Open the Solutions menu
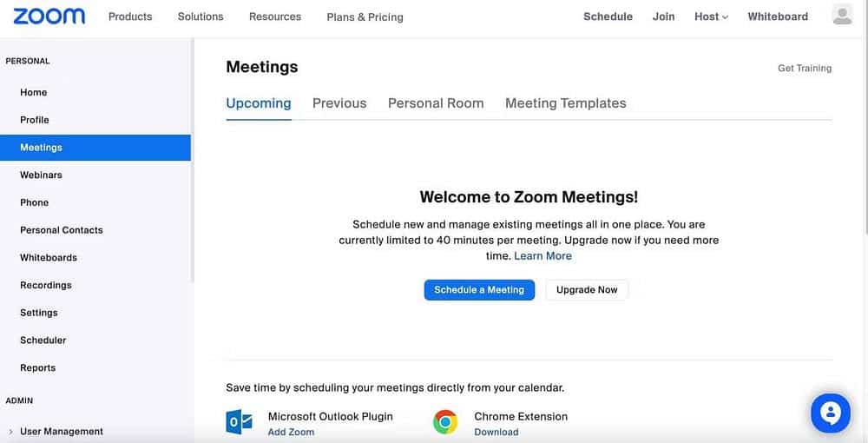Viewport: 868px width, 443px height. (201, 17)
